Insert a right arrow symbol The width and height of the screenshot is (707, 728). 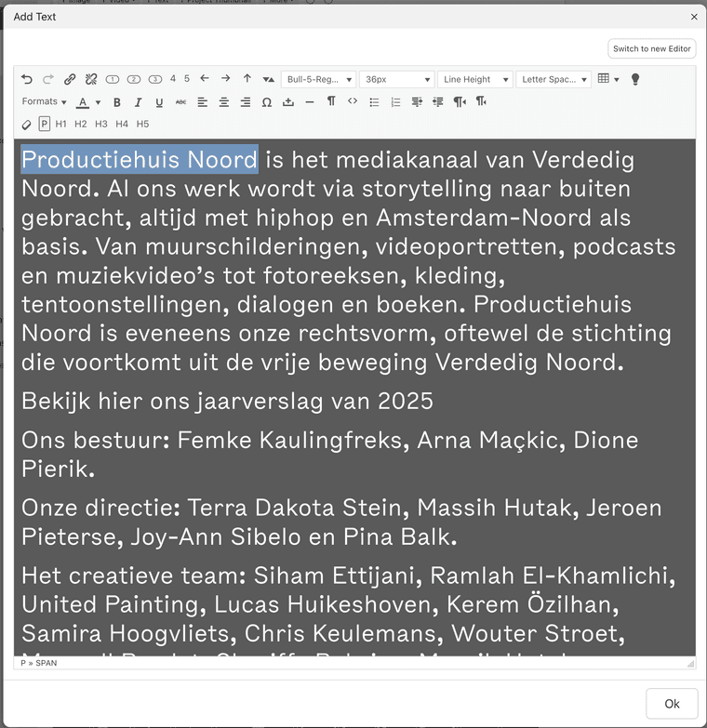(226, 78)
